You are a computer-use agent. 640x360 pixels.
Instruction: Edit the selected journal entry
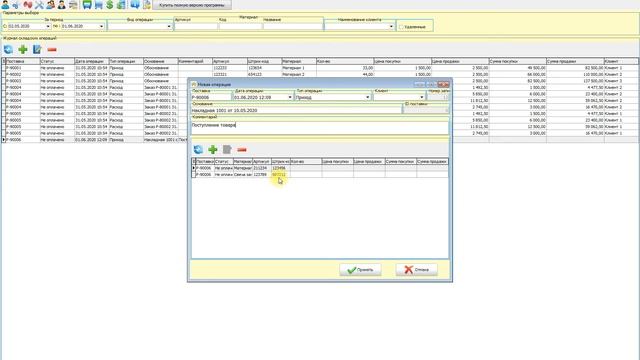(x=37, y=50)
